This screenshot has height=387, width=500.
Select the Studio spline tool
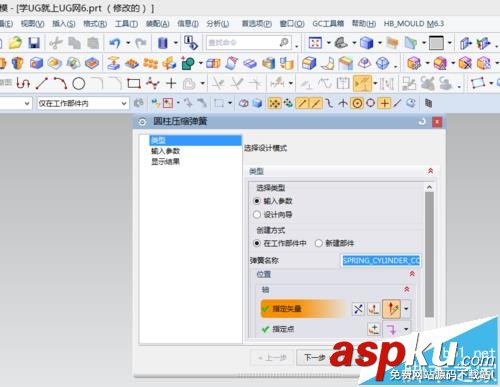[x=153, y=83]
